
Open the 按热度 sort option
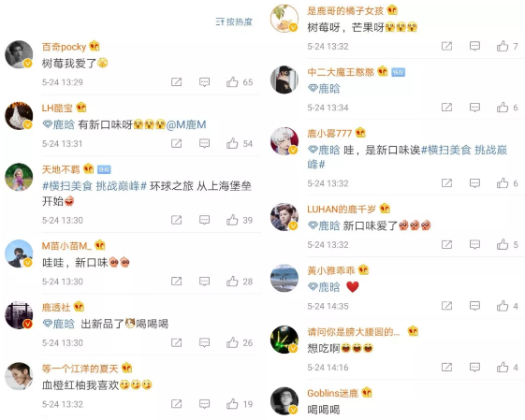point(234,22)
